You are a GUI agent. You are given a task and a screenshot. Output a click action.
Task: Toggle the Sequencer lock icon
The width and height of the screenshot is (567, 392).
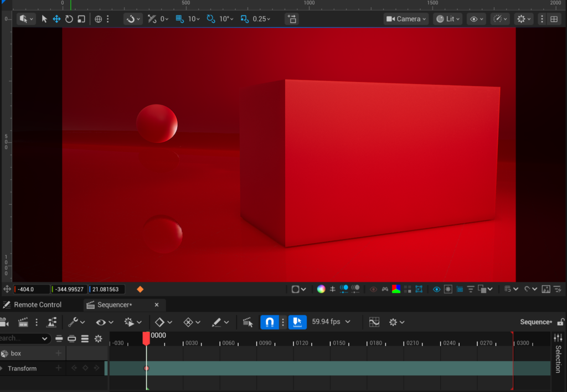point(560,322)
